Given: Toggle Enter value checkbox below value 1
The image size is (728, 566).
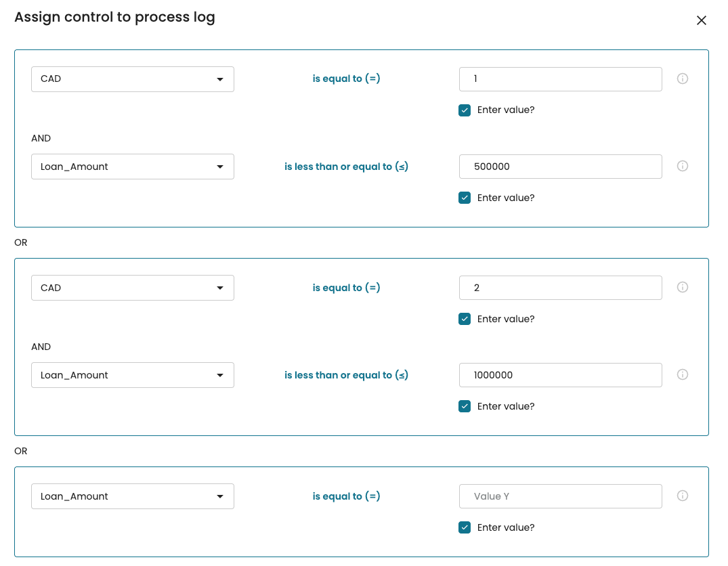Looking at the screenshot, I should tap(465, 110).
